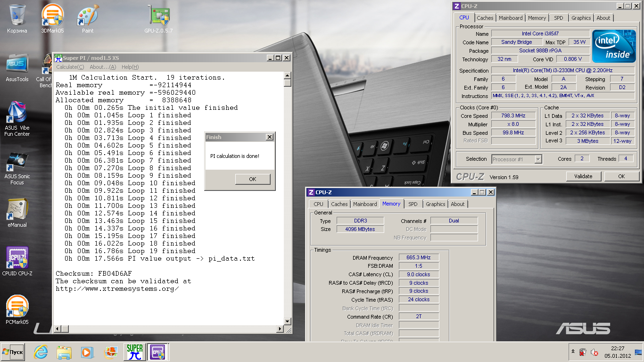Click the CPU-Z taskbar button
This screenshot has height=362, width=644.
[158, 352]
